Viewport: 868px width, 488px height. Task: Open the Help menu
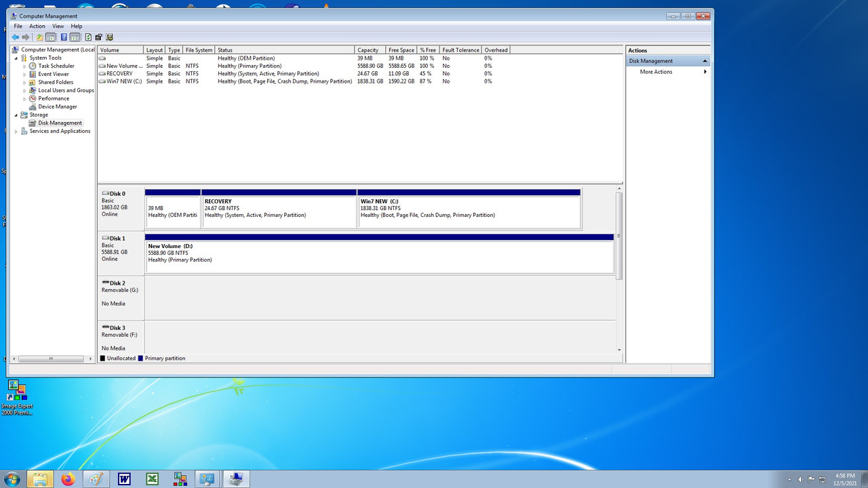pos(77,26)
